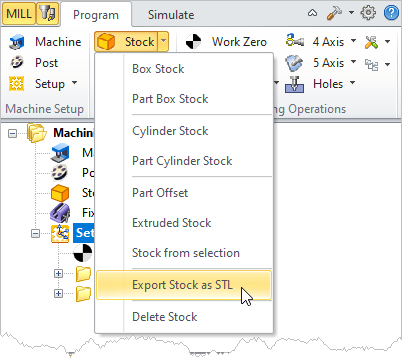Image resolution: width=402 pixels, height=362 pixels.
Task: Click the Holes label
Action: coord(328,84)
